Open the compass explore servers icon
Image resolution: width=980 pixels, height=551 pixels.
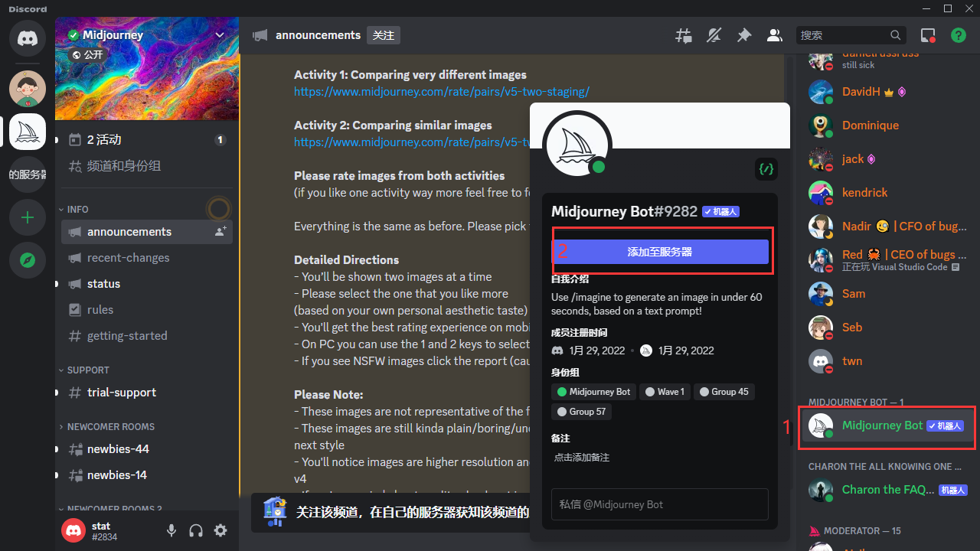28,260
